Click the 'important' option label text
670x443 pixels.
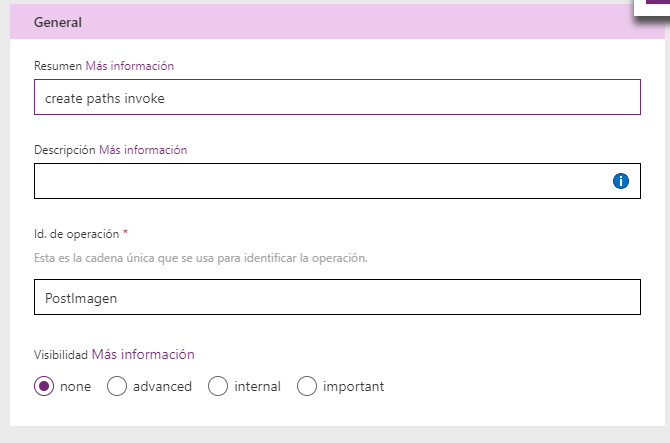coord(353,386)
